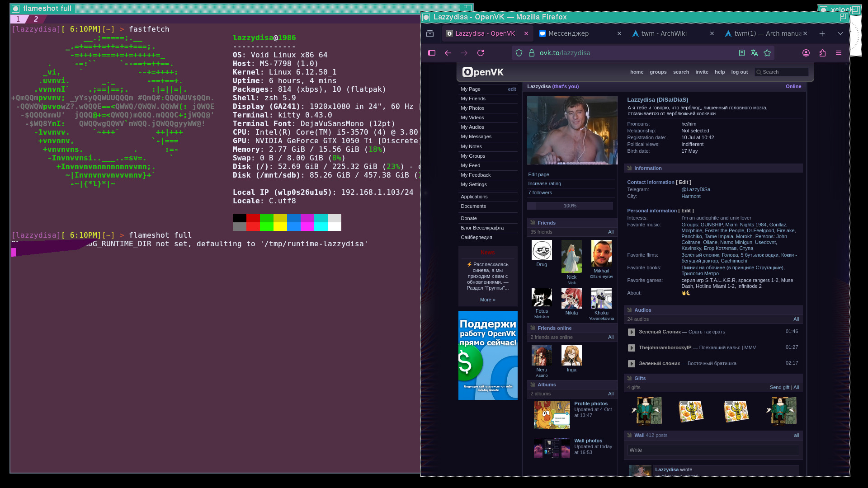
Task: Play the Срать так срать audio track
Action: 632,332
